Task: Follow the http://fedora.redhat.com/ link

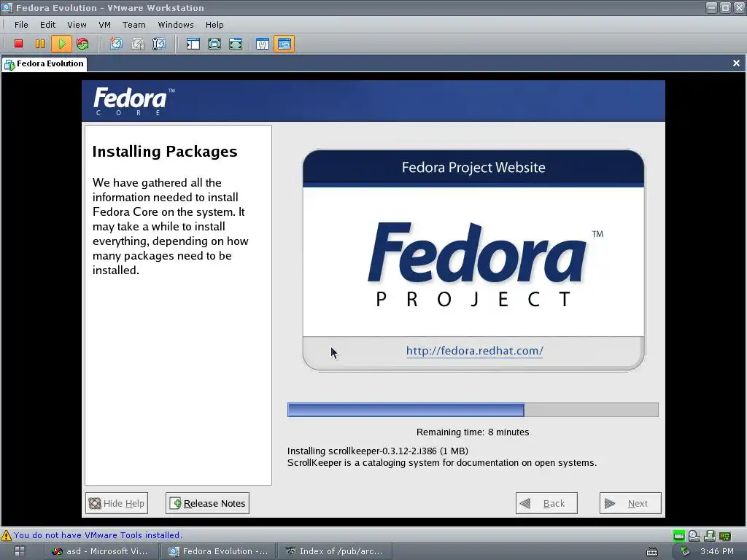Action: point(474,351)
